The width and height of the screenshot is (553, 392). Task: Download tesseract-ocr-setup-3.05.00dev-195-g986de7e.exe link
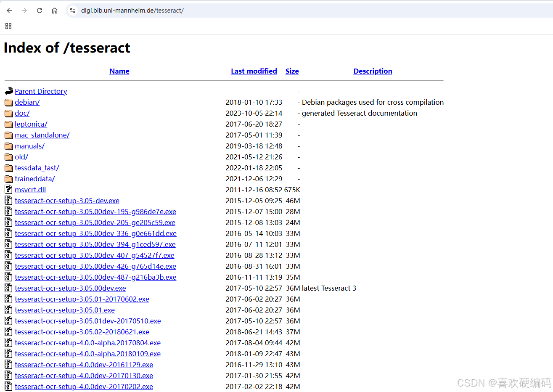click(95, 212)
